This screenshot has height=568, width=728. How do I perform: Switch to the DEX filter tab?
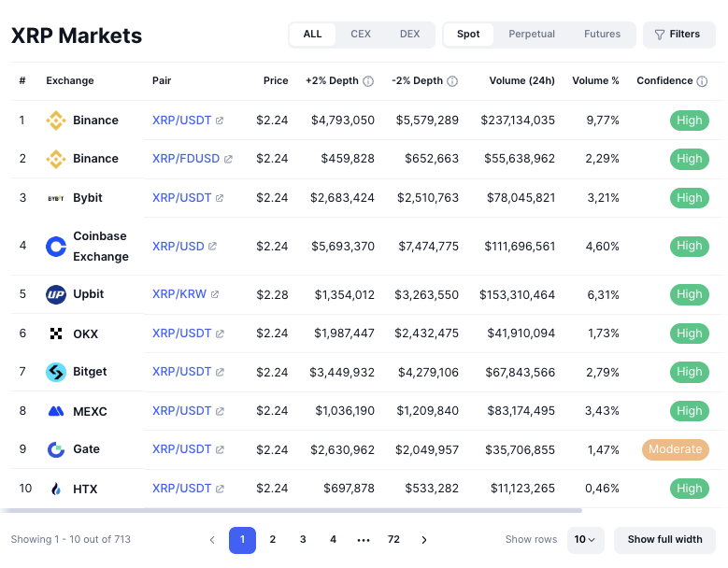[x=410, y=35]
